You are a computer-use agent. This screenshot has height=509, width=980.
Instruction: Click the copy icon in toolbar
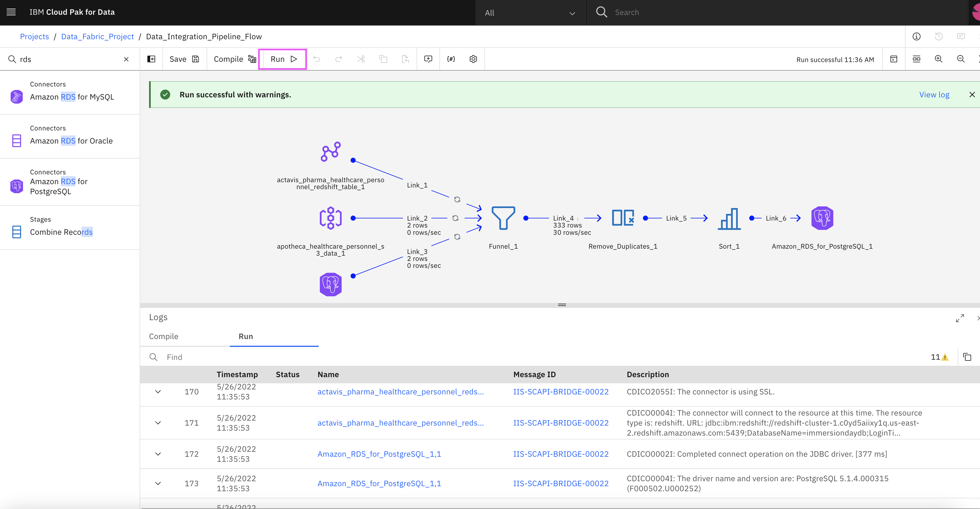point(383,59)
